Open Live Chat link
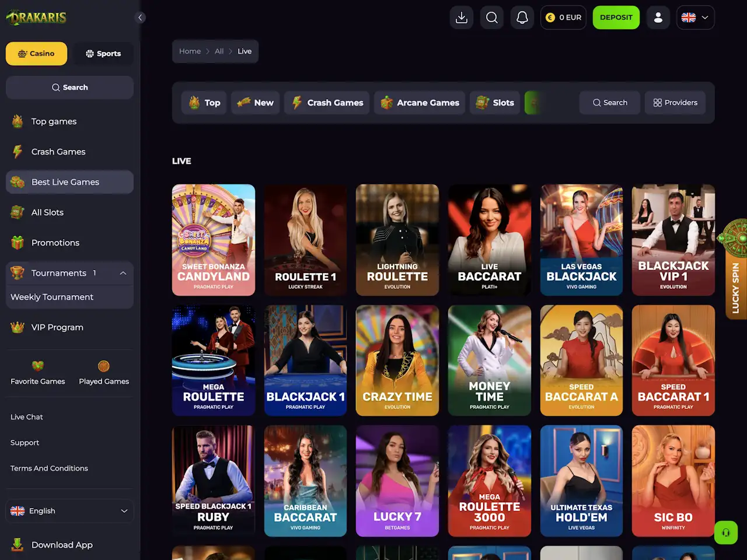747x560 pixels. coord(27,417)
